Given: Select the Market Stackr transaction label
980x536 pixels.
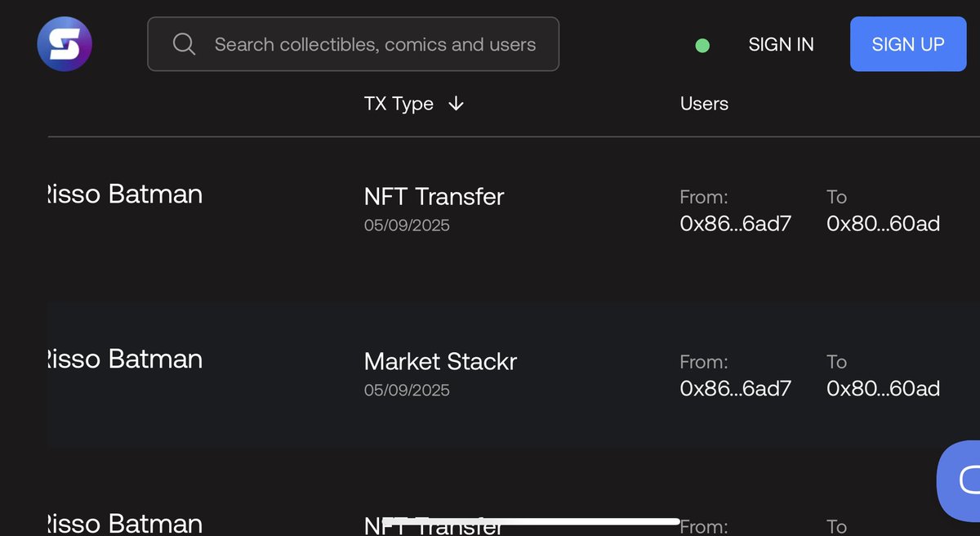Looking at the screenshot, I should pyautogui.click(x=440, y=361).
